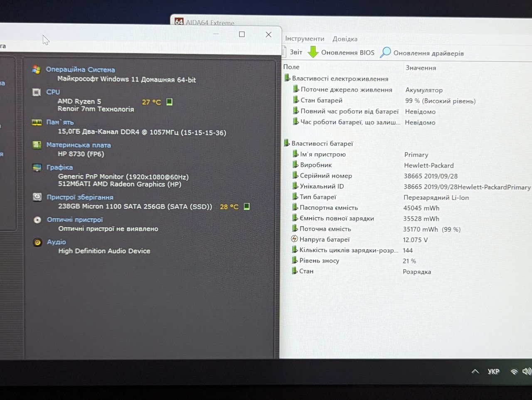532x400 pixels.
Task: Click the Звіт toolbar button
Action: tap(292, 52)
